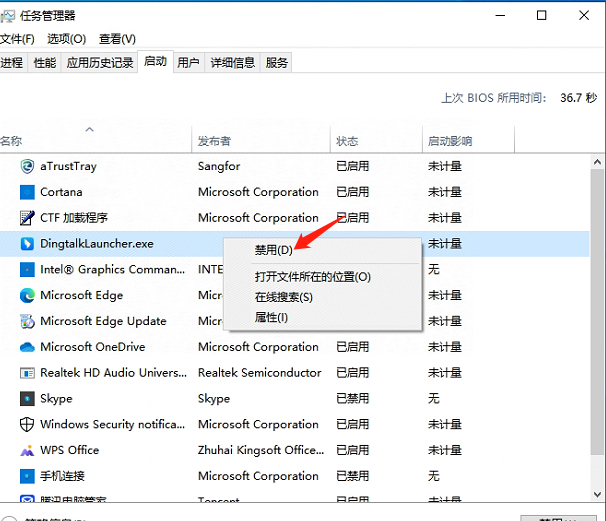
Task: Switch to the 详细信息 tab
Action: point(233,63)
